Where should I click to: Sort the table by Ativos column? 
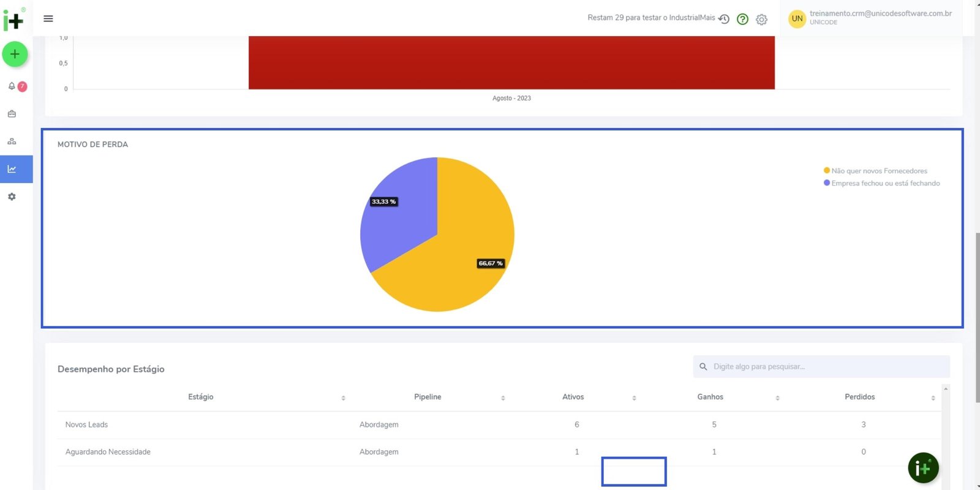click(634, 398)
